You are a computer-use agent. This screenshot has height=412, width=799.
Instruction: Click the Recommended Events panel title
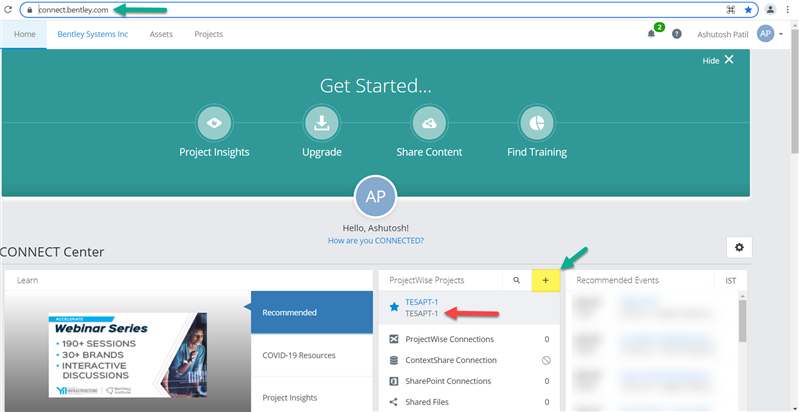coord(617,280)
